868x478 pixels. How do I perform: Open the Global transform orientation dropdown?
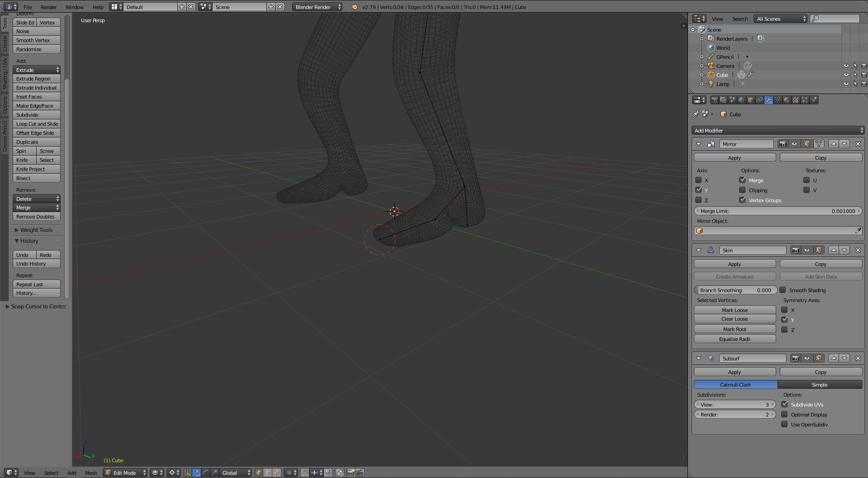[236, 473]
